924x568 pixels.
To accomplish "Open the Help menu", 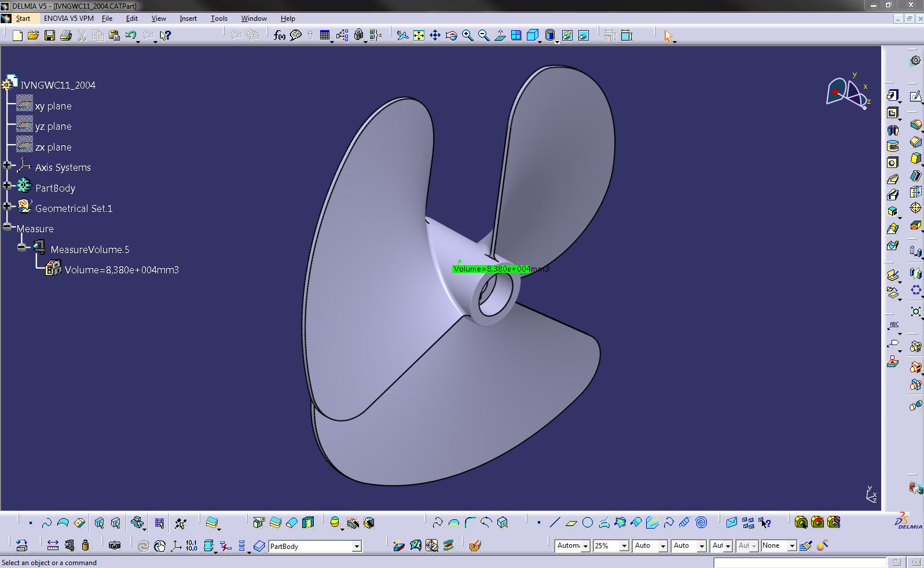I will (288, 19).
